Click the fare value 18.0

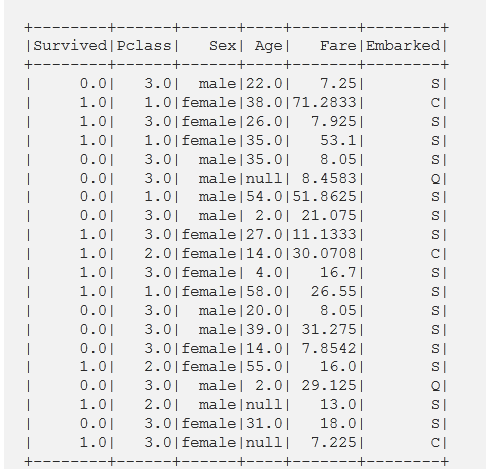coord(338,423)
